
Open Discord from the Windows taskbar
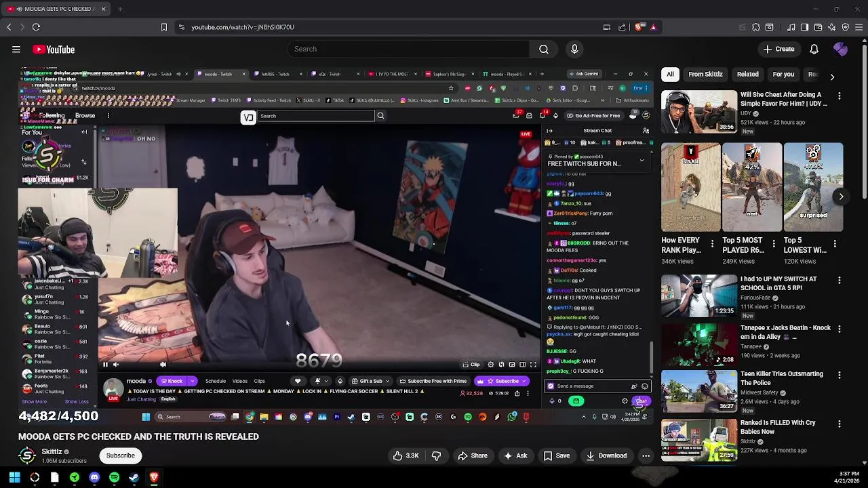94,477
